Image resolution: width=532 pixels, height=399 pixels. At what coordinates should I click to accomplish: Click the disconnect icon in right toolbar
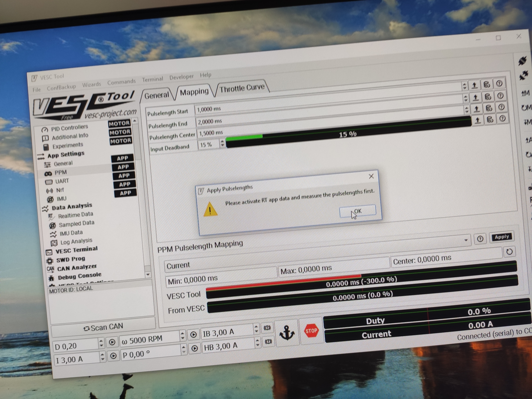pos(524,76)
